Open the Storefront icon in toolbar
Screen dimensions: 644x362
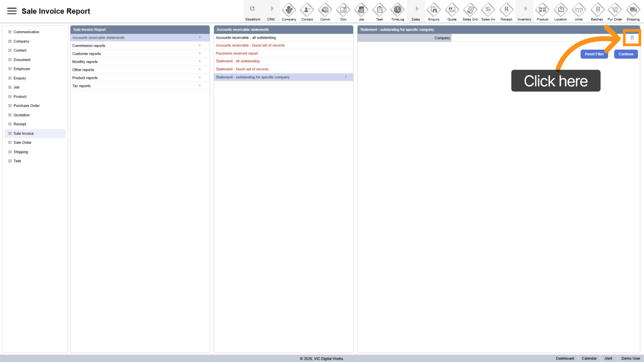[x=252, y=10]
